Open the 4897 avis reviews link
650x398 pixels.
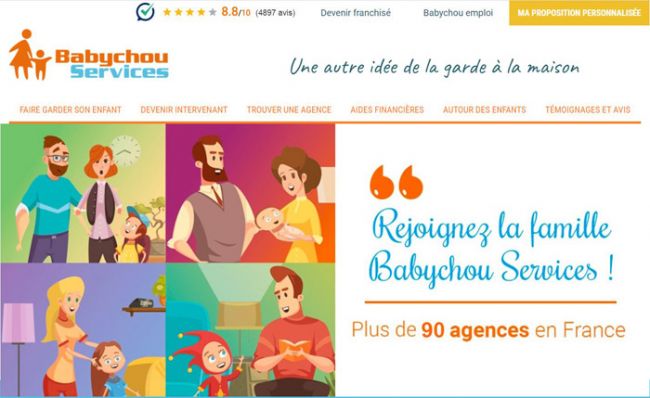275,13
